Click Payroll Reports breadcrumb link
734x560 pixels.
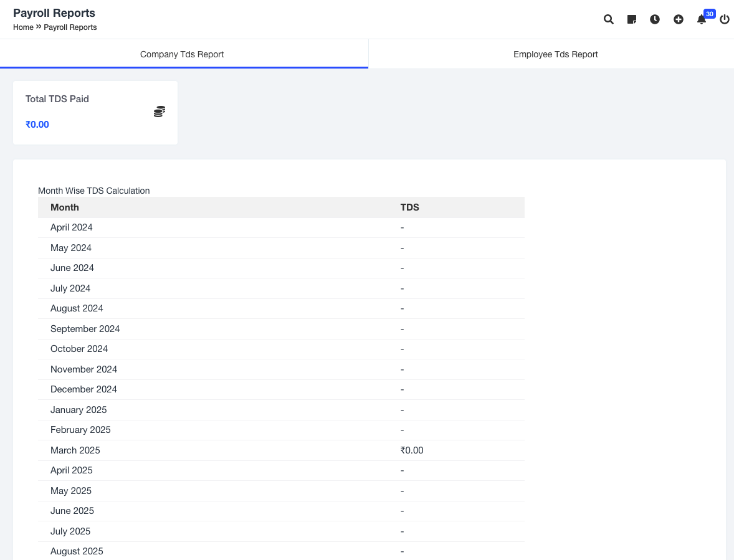coord(70,27)
